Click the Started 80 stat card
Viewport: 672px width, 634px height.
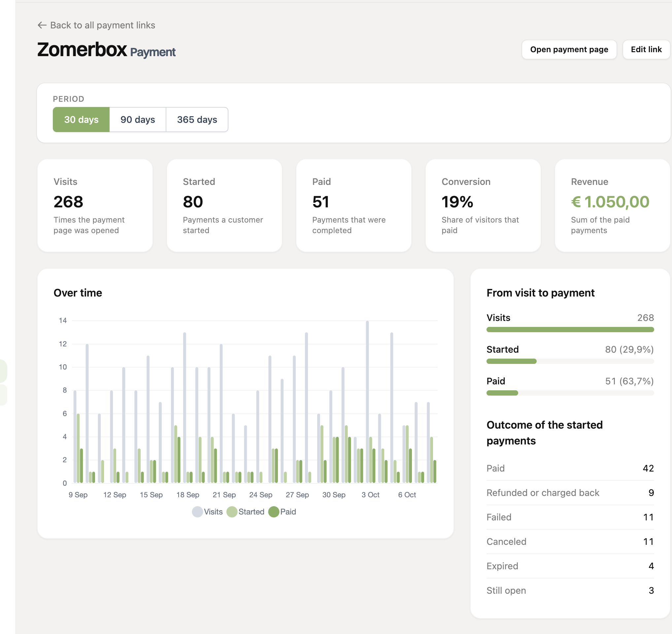pyautogui.click(x=224, y=206)
